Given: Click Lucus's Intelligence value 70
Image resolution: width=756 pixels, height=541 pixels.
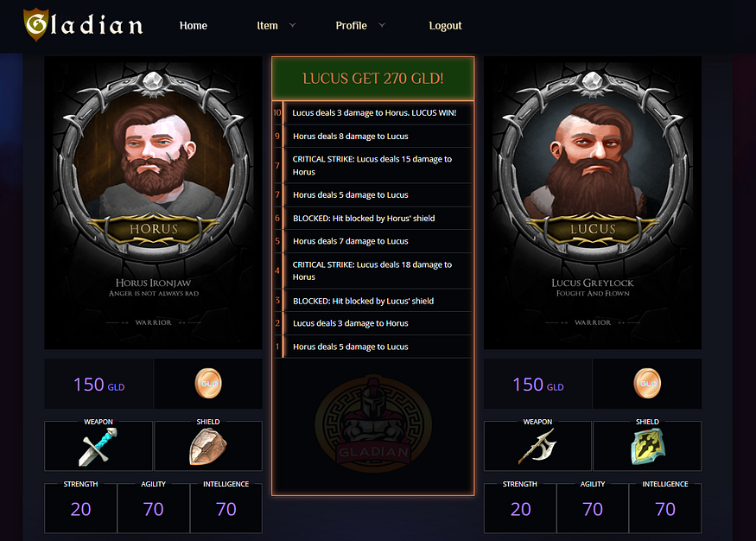Looking at the screenshot, I should coord(665,509).
